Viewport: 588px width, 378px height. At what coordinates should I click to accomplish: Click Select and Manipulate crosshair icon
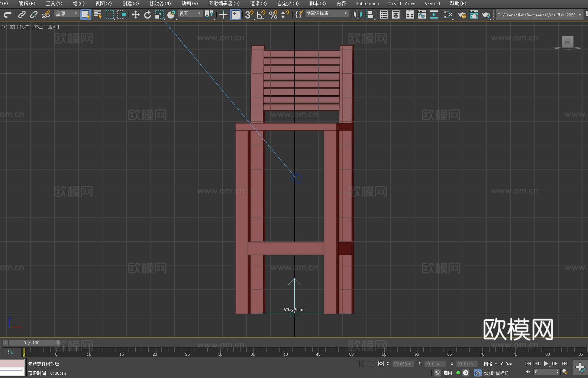223,14
